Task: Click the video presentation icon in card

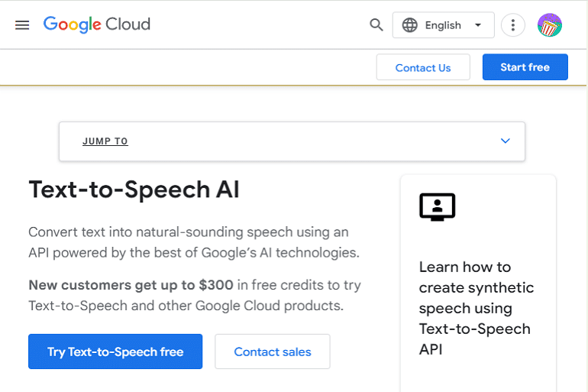Action: coord(437,207)
